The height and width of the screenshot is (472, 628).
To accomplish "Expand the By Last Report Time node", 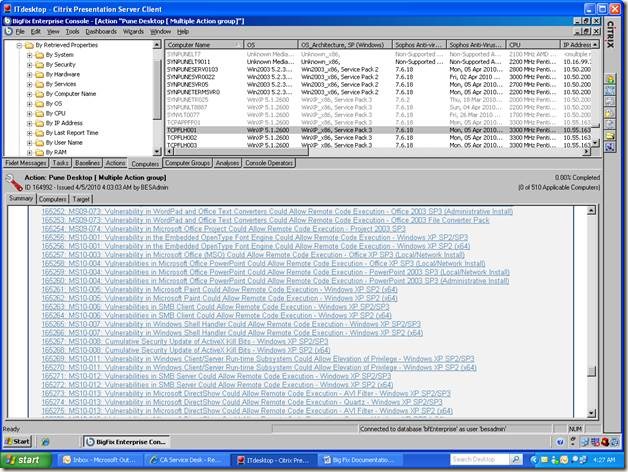I will (x=29, y=133).
